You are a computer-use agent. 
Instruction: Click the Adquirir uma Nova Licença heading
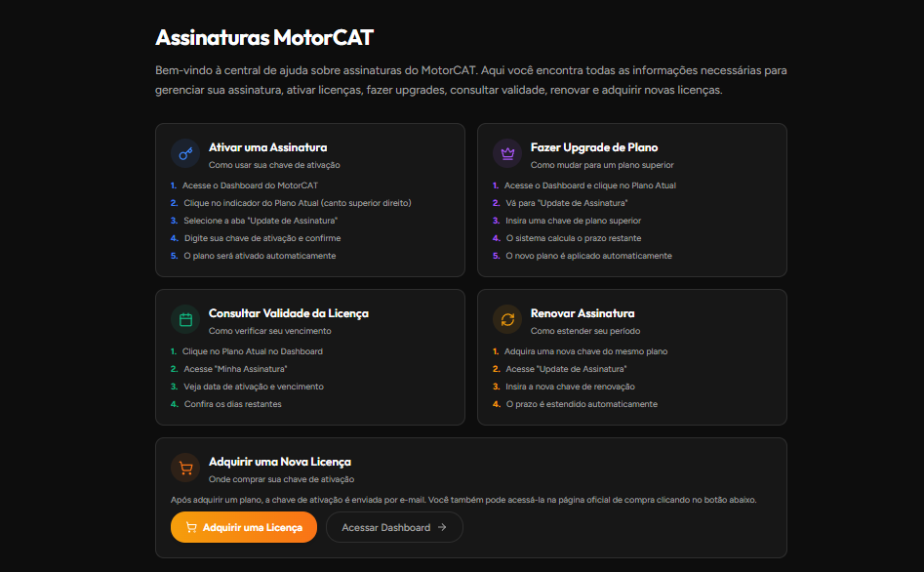280,462
